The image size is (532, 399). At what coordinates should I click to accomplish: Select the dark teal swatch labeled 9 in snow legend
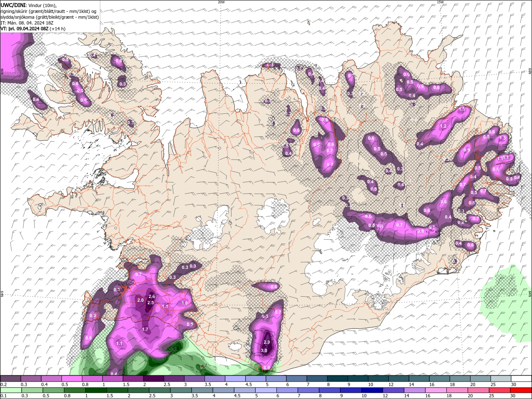(358, 379)
